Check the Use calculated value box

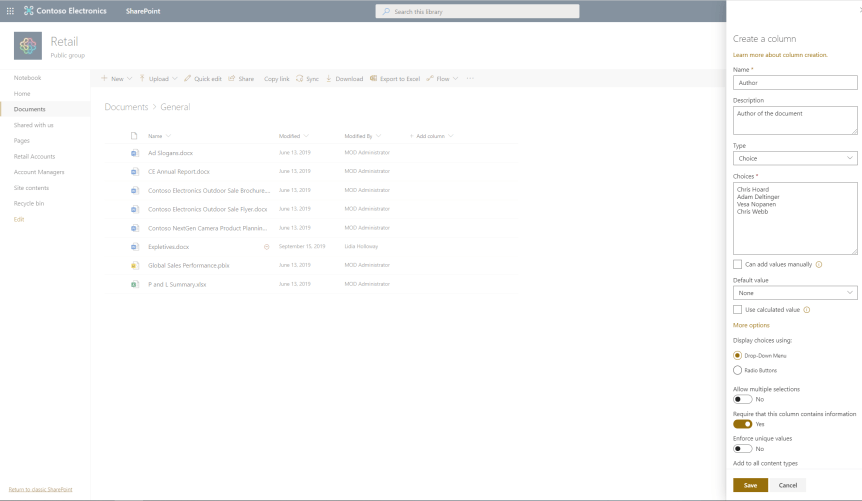click(x=738, y=310)
